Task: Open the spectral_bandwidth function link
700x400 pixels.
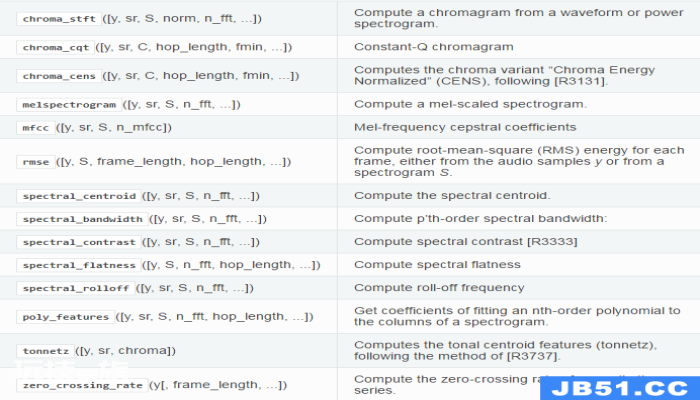Action: point(82,219)
